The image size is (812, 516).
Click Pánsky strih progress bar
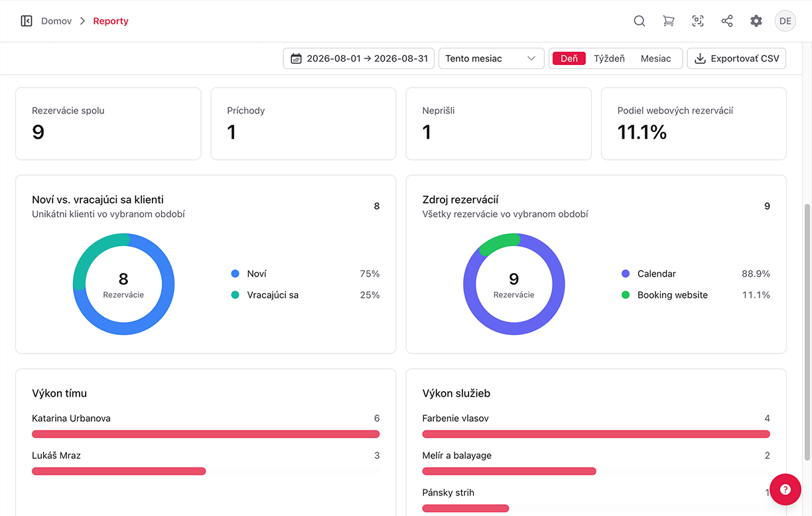596,508
